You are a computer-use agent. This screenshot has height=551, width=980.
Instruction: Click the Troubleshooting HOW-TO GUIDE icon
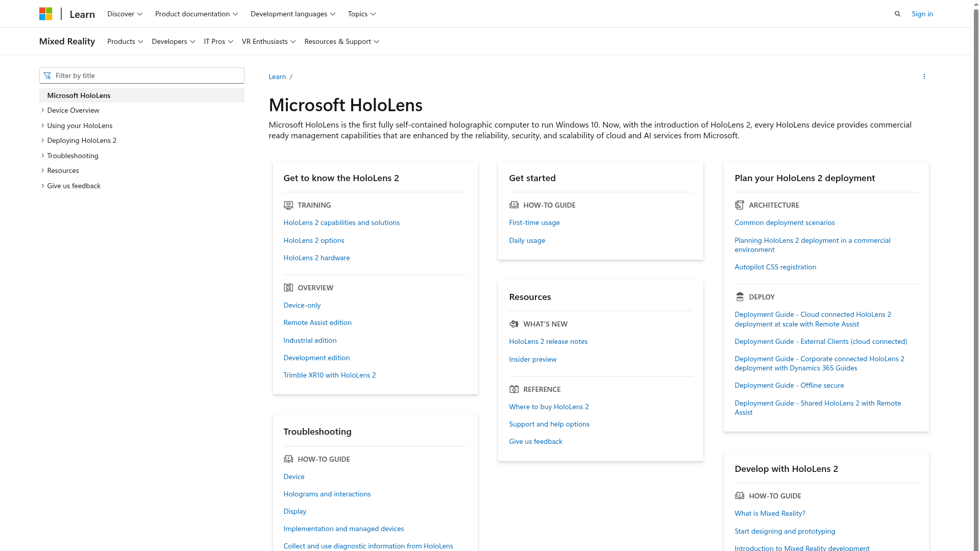click(288, 459)
